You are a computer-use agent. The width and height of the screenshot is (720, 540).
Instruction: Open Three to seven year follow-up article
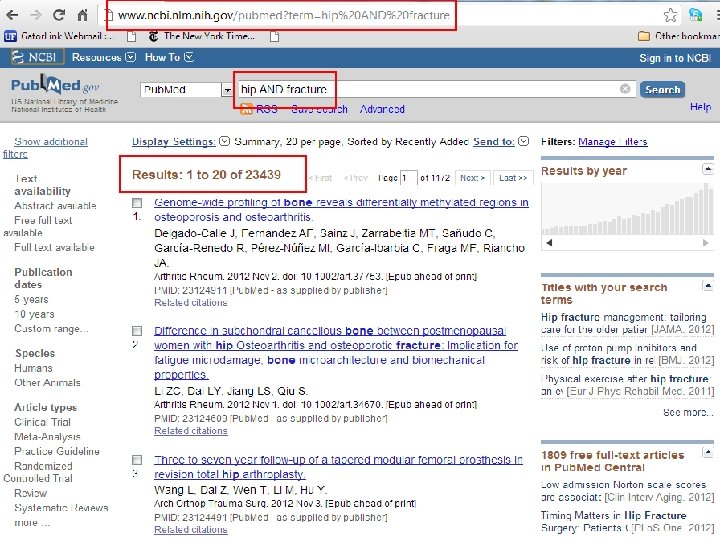[338, 467]
